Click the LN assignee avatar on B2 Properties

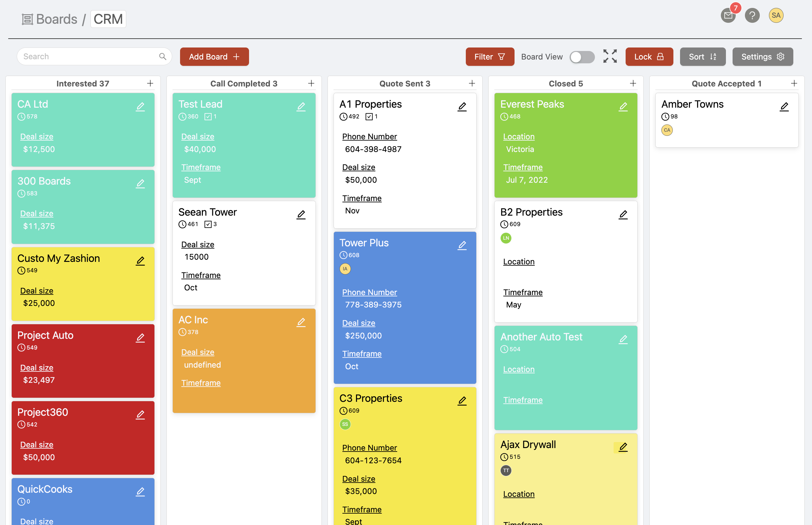point(506,238)
